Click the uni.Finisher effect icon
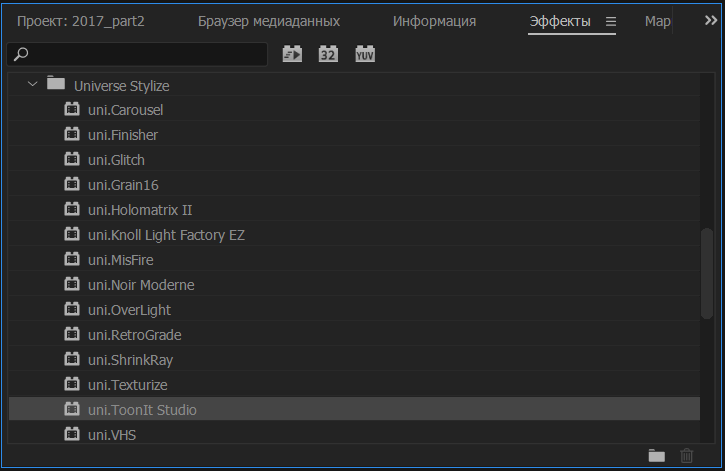This screenshot has width=725, height=471. coord(72,134)
